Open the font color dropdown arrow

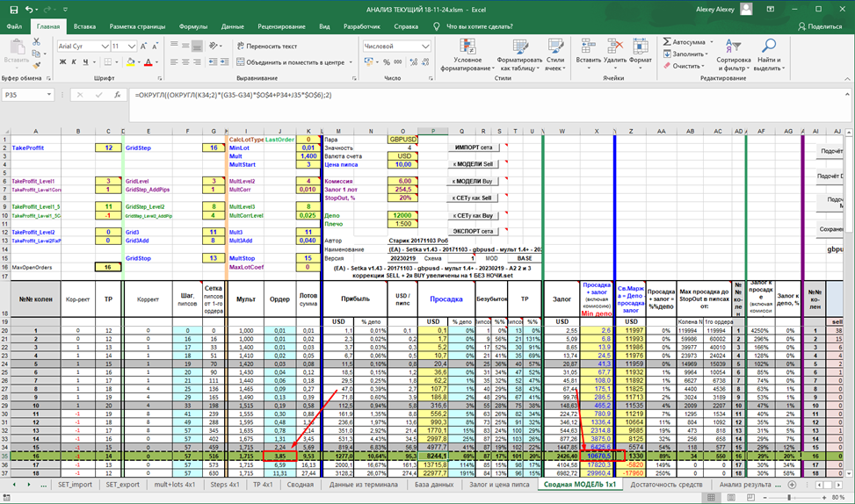coord(156,62)
